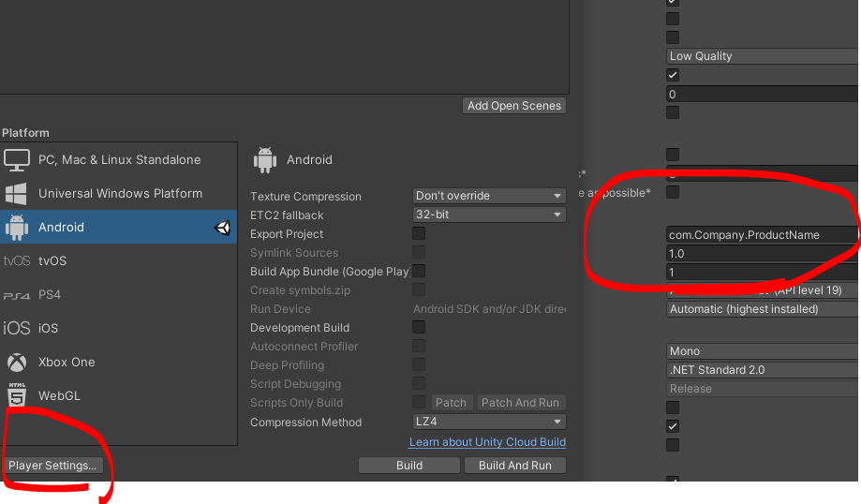Open the Compression Method LZ4 dropdown
This screenshot has width=861, height=504.
pos(489,422)
